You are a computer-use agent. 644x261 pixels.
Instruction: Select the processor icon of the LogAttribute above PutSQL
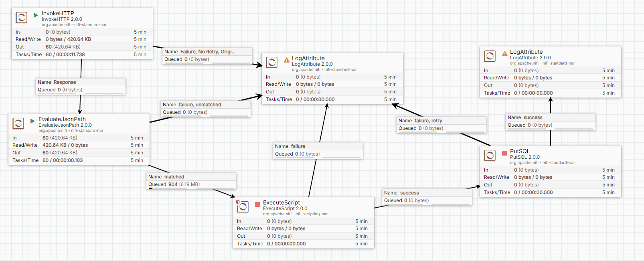(490, 56)
